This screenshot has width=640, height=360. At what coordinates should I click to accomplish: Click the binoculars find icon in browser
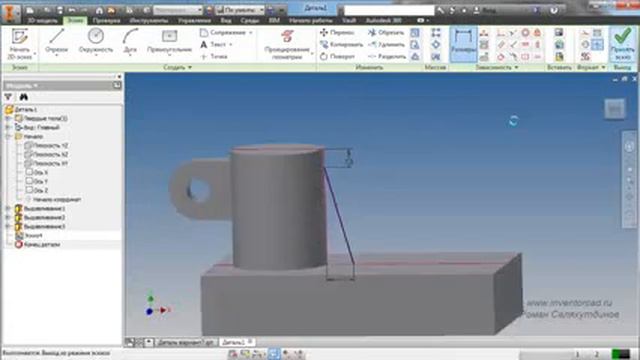(24, 97)
